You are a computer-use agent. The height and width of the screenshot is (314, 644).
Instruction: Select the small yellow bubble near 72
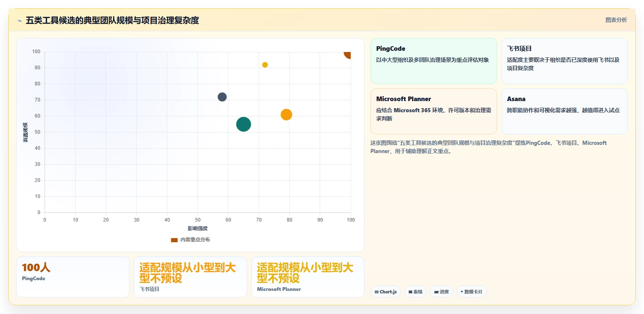(x=265, y=65)
